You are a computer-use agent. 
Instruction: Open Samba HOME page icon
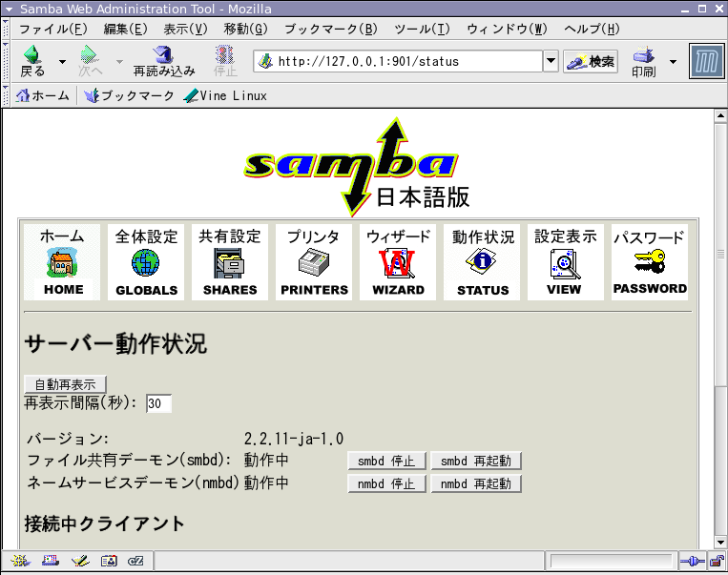62,262
